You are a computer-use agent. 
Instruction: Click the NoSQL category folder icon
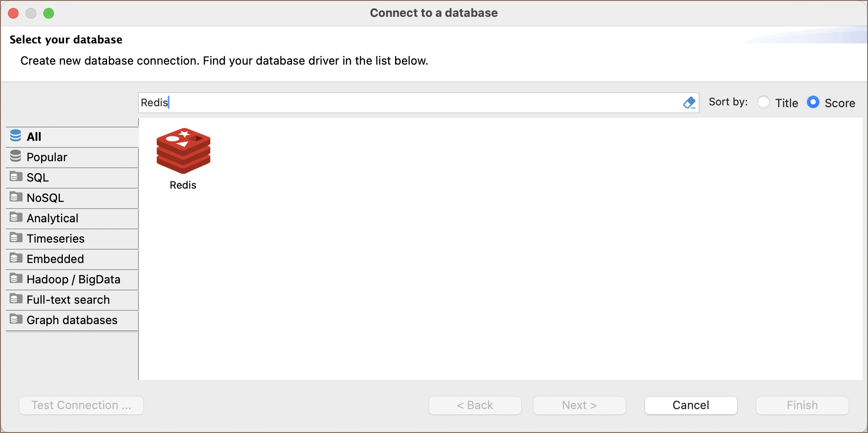click(16, 197)
